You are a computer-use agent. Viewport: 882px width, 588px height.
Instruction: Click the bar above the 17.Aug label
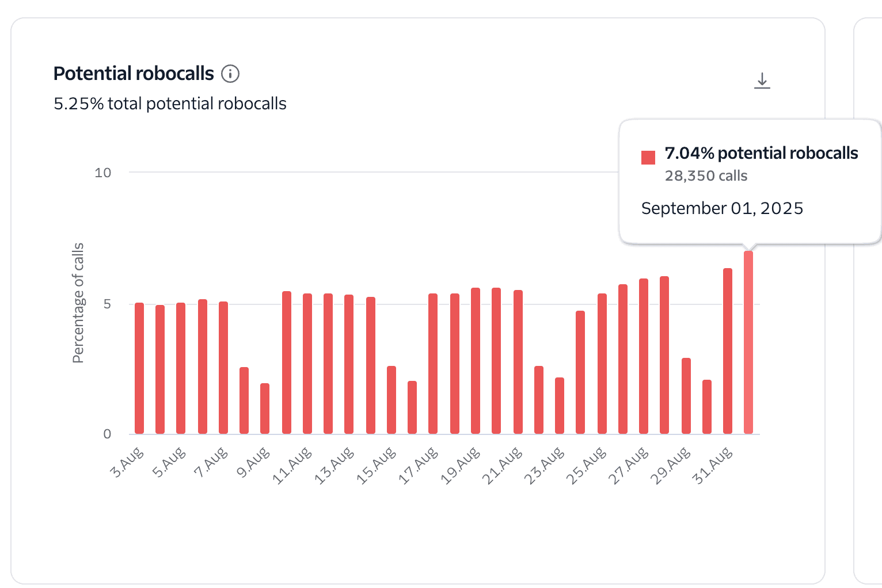click(432, 362)
